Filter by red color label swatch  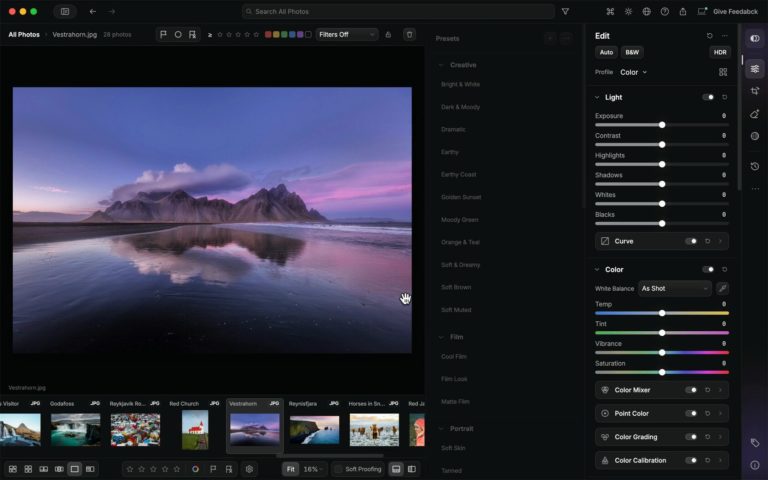tap(268, 34)
